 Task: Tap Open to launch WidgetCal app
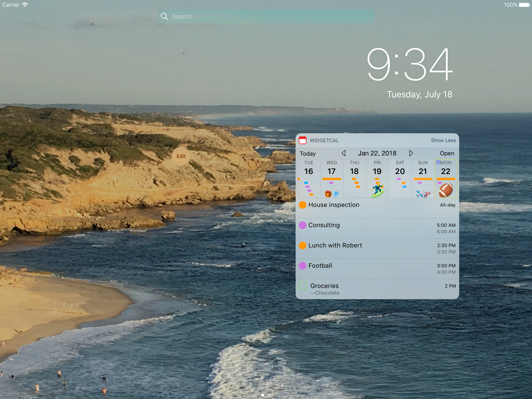pyautogui.click(x=447, y=153)
